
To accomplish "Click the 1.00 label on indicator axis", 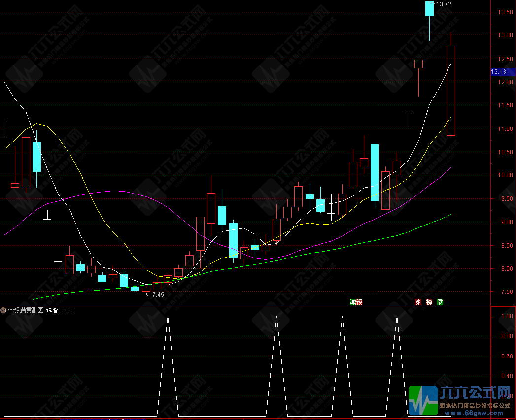I will (505, 316).
